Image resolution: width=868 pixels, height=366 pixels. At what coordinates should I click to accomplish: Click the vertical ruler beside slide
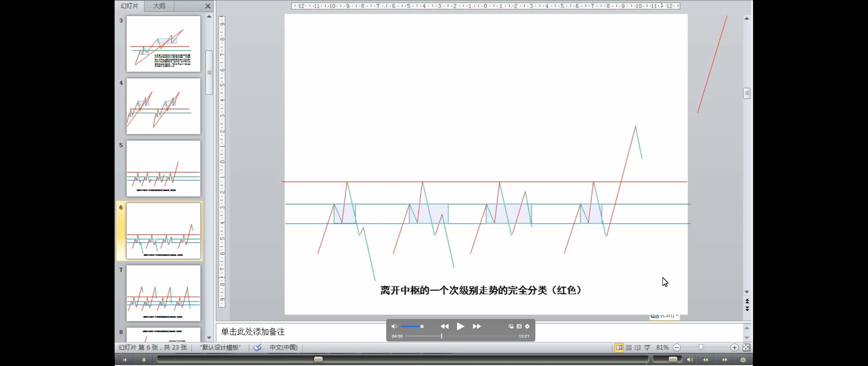pyautogui.click(x=222, y=161)
